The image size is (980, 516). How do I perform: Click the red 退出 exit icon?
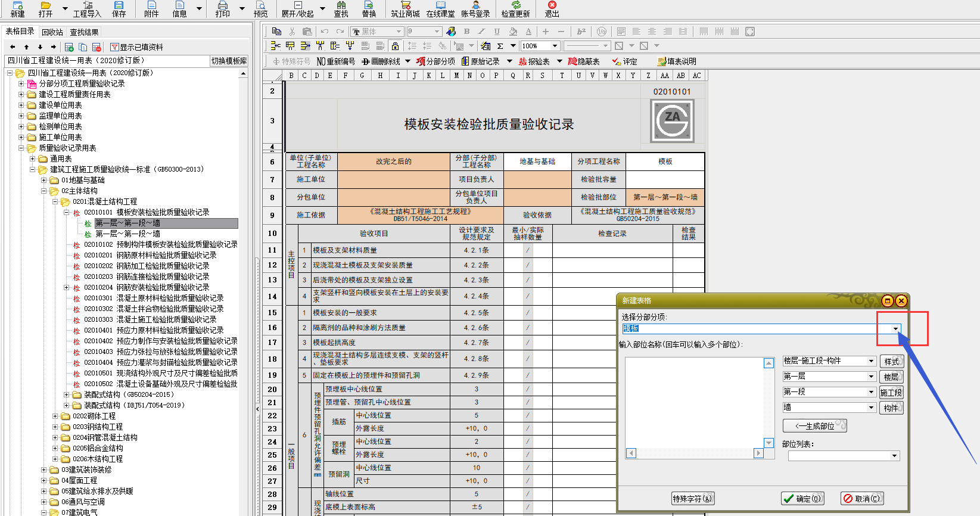pos(552,5)
